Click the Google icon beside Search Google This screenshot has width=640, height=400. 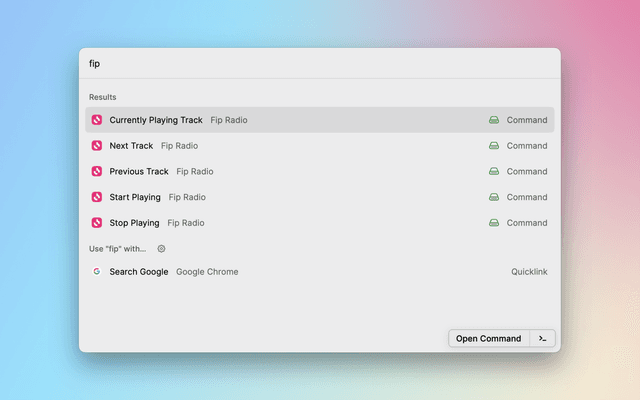tap(97, 272)
